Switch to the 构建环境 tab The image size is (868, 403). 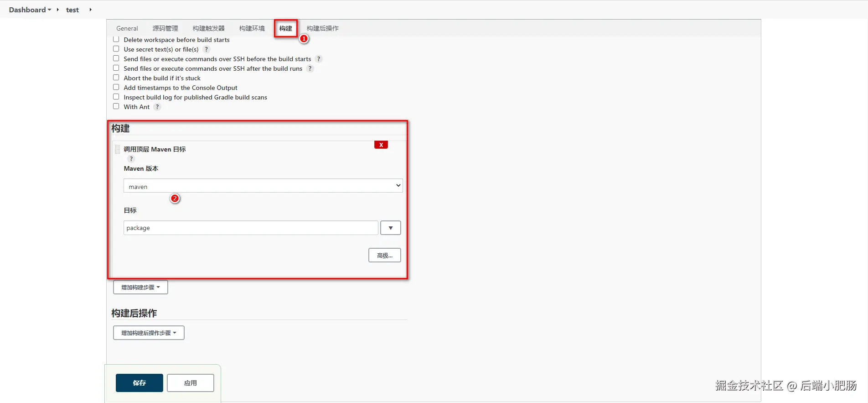252,28
